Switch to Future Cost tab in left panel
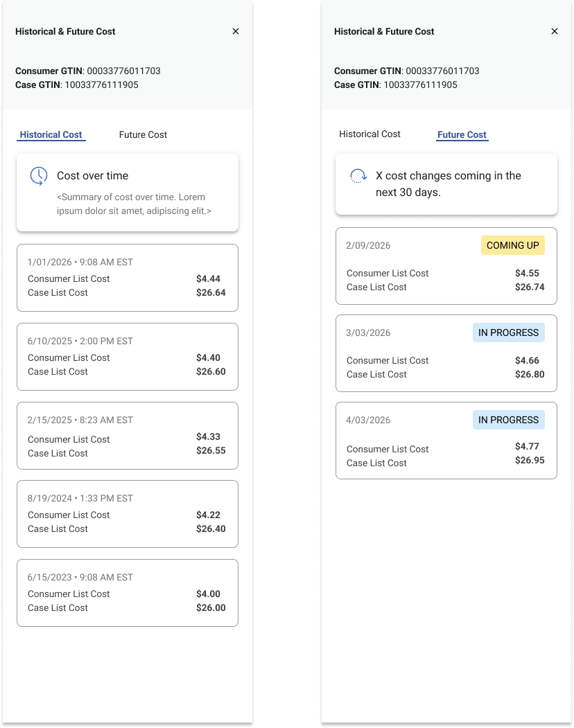 coord(143,135)
